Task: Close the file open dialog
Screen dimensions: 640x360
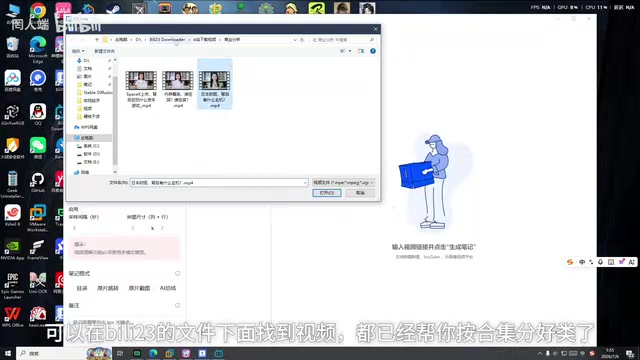Action: click(376, 29)
